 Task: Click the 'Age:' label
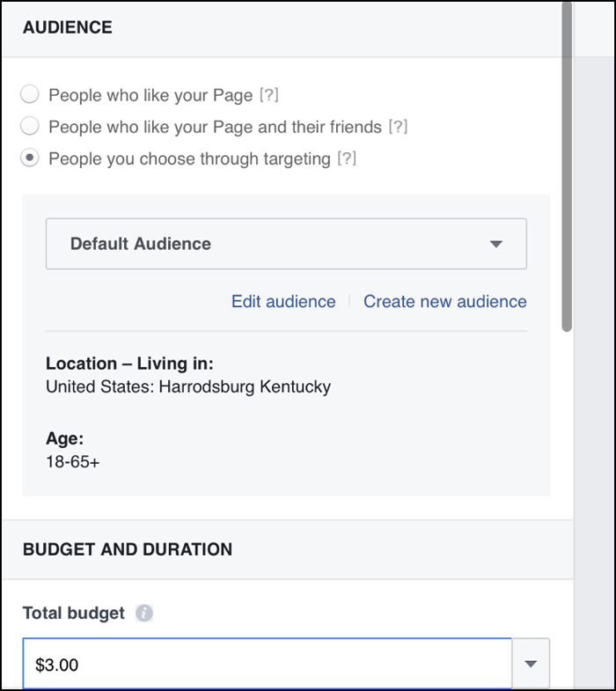pos(65,438)
